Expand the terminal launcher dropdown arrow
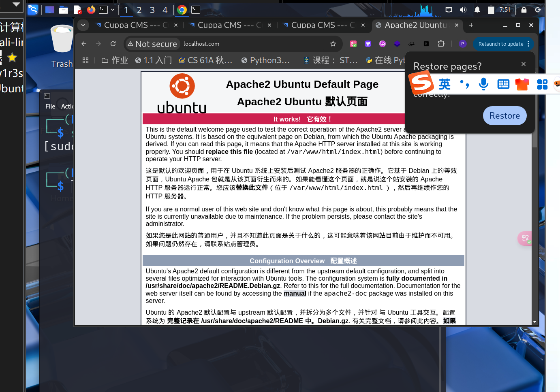 tap(113, 10)
